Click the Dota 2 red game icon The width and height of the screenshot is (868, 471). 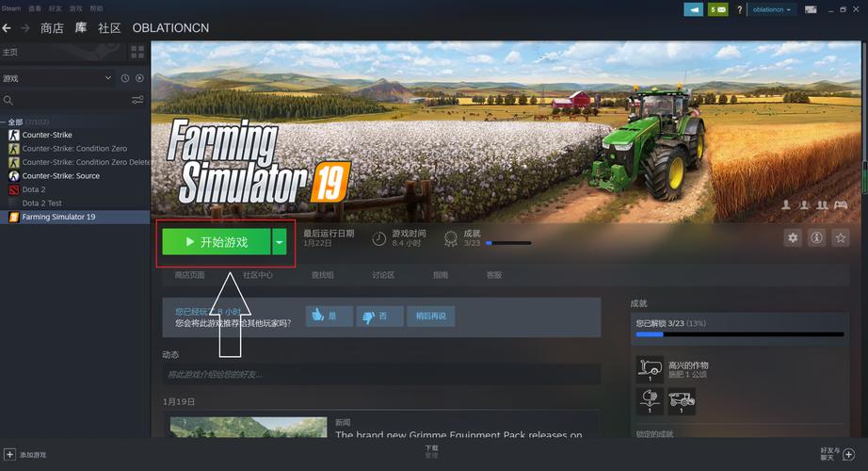click(x=14, y=189)
